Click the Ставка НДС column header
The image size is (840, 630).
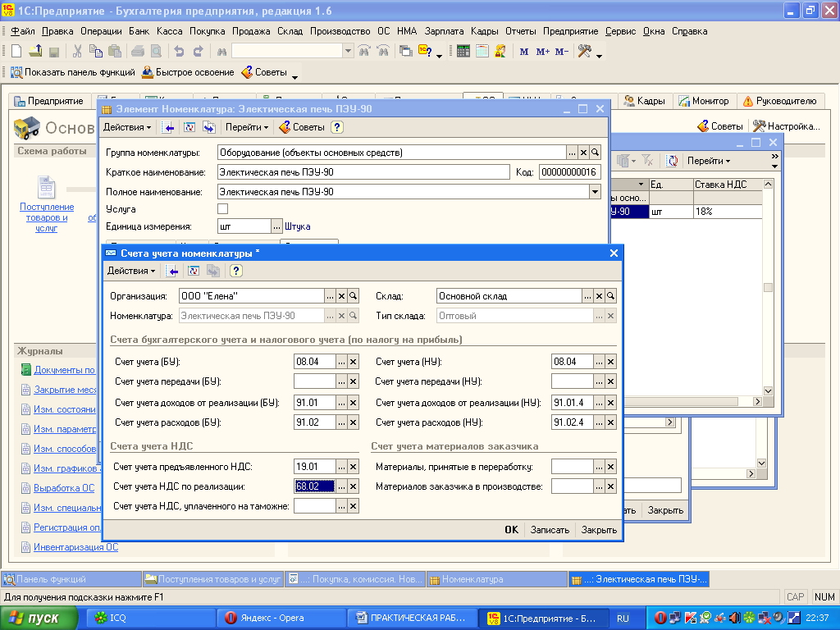pyautogui.click(x=728, y=185)
